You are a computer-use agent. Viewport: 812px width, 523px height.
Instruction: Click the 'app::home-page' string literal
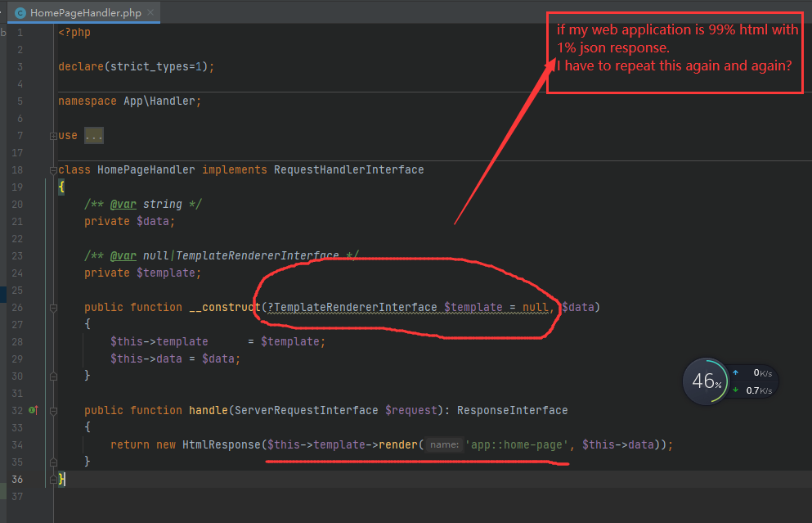(x=515, y=444)
